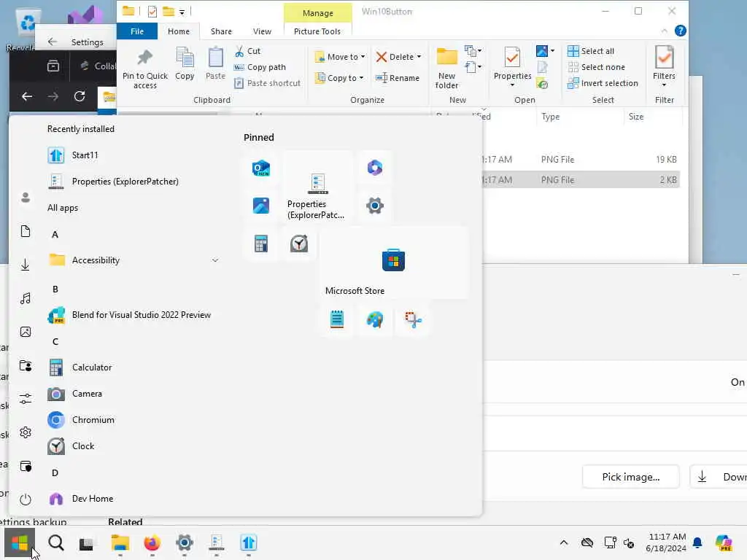Switch to the Home ribbon tab
This screenshot has height=560, width=747.
(179, 31)
